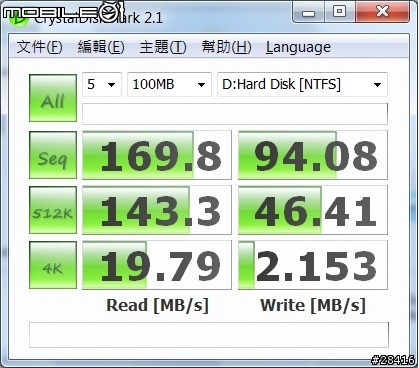Open the test count dropdown showing 5
The width and height of the screenshot is (419, 368).
click(x=102, y=84)
